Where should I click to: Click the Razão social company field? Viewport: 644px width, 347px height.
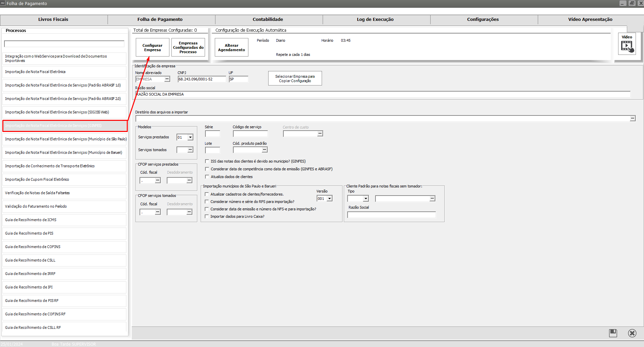[383, 94]
